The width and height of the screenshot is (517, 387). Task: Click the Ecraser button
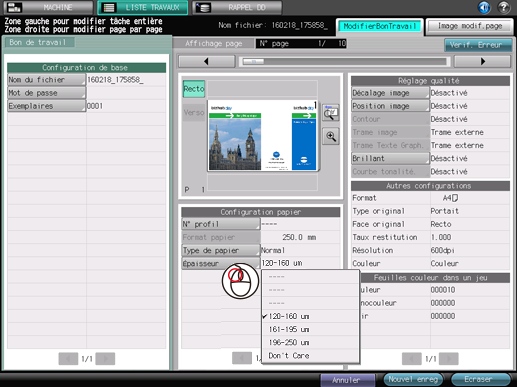[480, 379]
